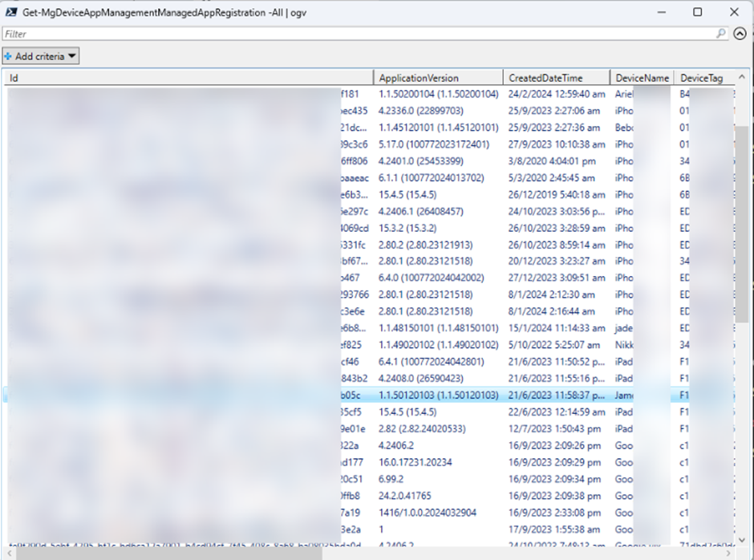
Task: Click horizontal scrollbar right arrow
Action: click(x=729, y=554)
